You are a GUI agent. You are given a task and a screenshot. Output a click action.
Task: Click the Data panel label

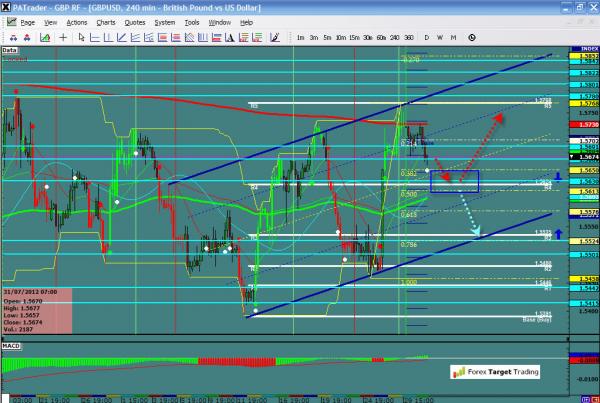pos(11,49)
